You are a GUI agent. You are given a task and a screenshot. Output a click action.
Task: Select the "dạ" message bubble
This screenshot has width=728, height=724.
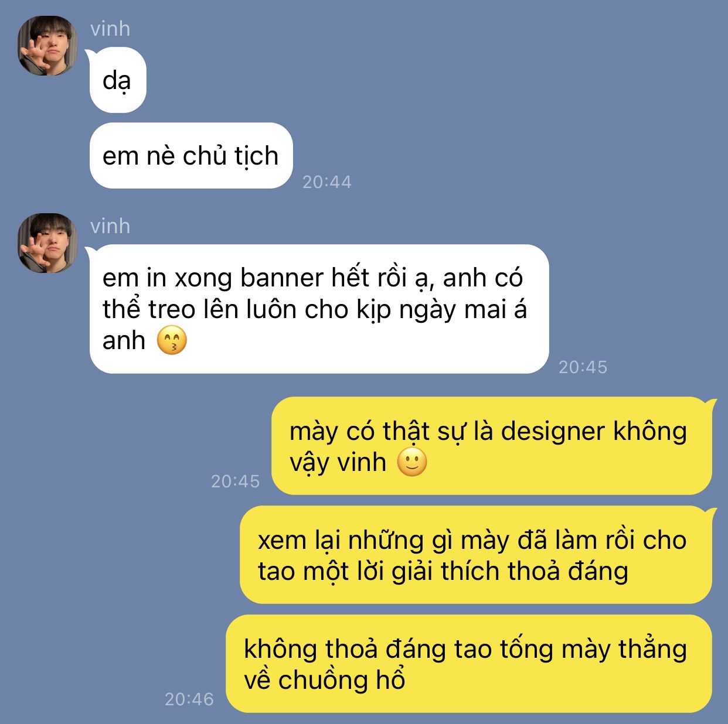tap(117, 80)
